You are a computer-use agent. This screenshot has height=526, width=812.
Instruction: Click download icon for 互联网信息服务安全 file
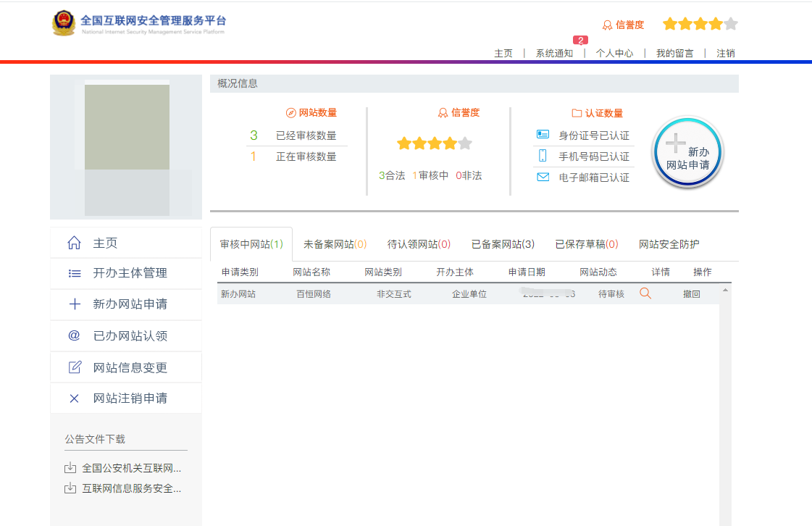[x=70, y=488]
